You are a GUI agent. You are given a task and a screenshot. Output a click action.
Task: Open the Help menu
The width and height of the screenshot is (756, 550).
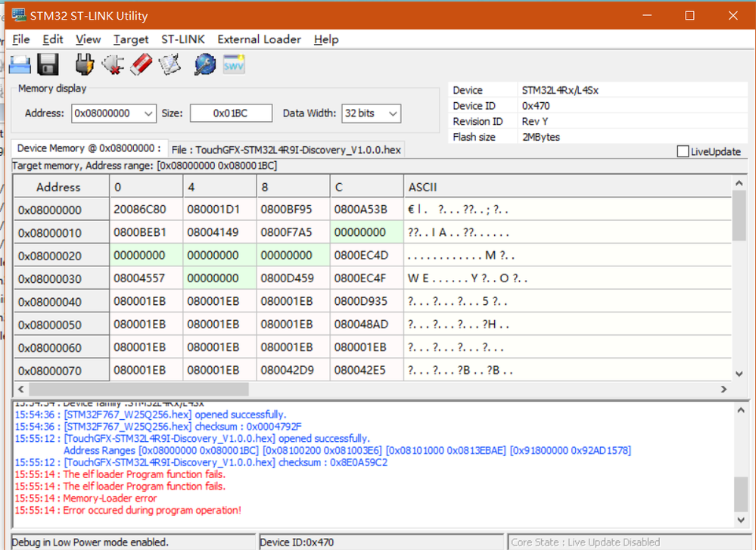click(x=326, y=39)
